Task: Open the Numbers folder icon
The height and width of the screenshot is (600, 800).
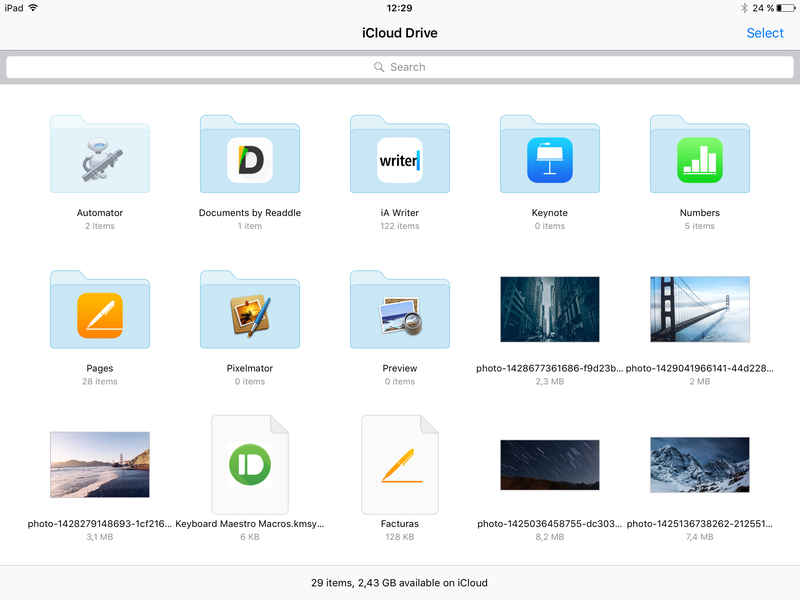Action: [700, 154]
